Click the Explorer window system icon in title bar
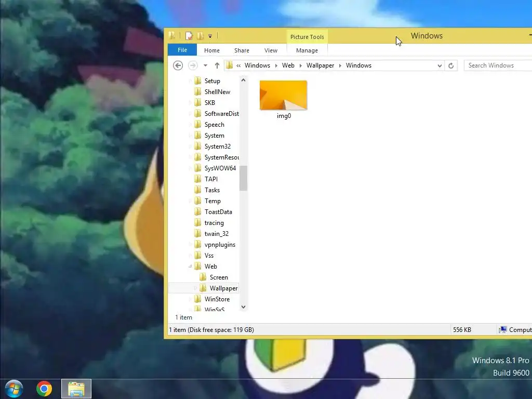 click(172, 35)
